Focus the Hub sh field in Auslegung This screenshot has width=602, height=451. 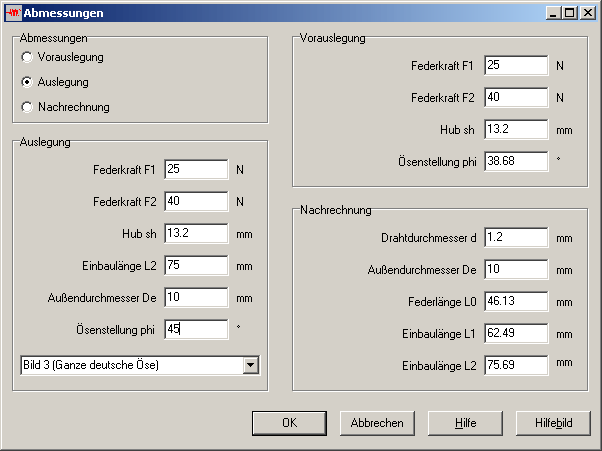[x=196, y=234]
